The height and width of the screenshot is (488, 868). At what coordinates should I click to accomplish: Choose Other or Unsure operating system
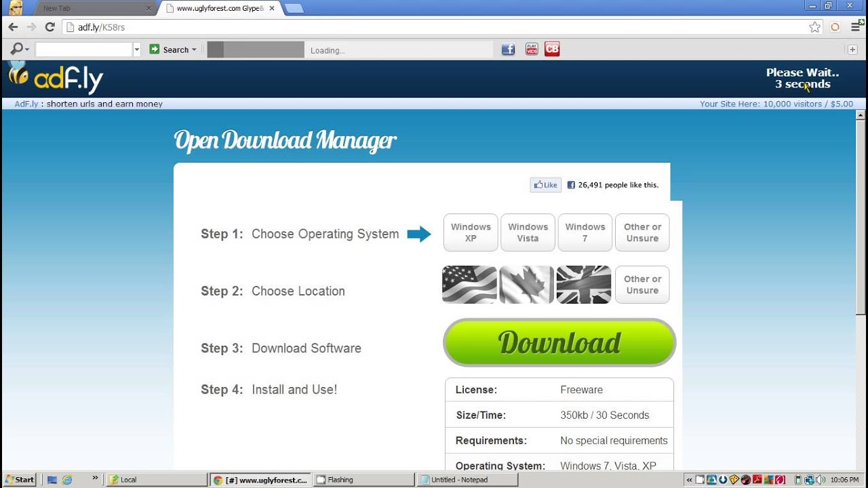point(642,232)
